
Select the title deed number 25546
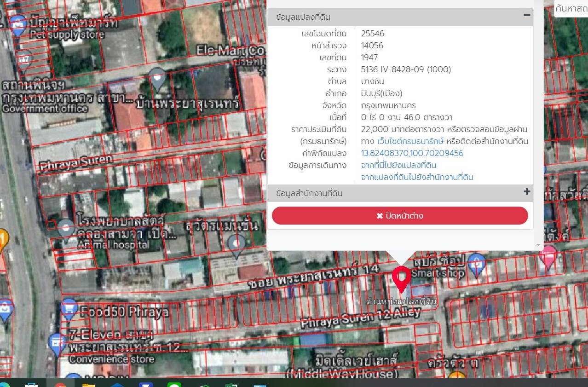373,34
